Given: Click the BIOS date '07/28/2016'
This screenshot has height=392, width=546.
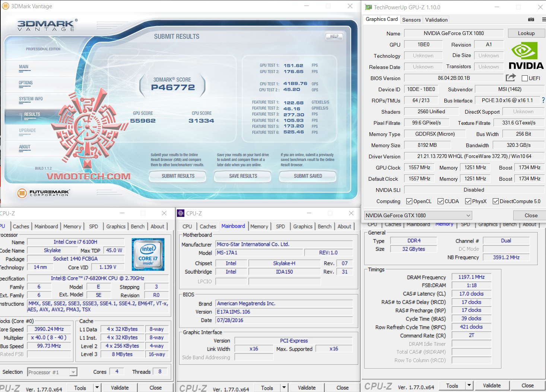Looking at the screenshot, I should click(284, 320).
